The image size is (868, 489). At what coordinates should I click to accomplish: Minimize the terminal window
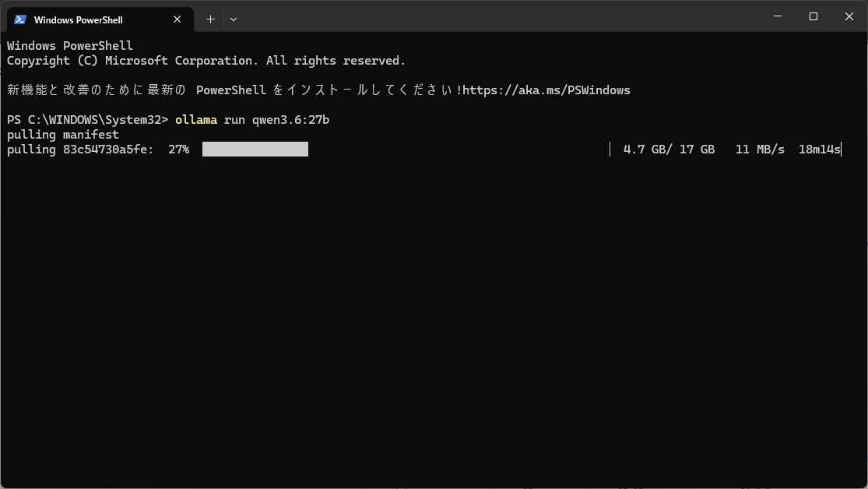click(778, 16)
